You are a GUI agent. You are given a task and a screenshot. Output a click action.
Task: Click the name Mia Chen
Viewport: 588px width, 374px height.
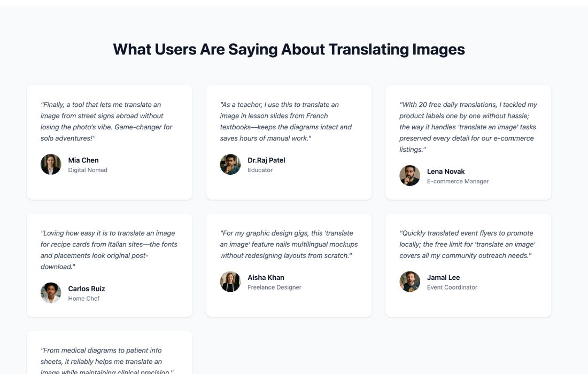[83, 160]
